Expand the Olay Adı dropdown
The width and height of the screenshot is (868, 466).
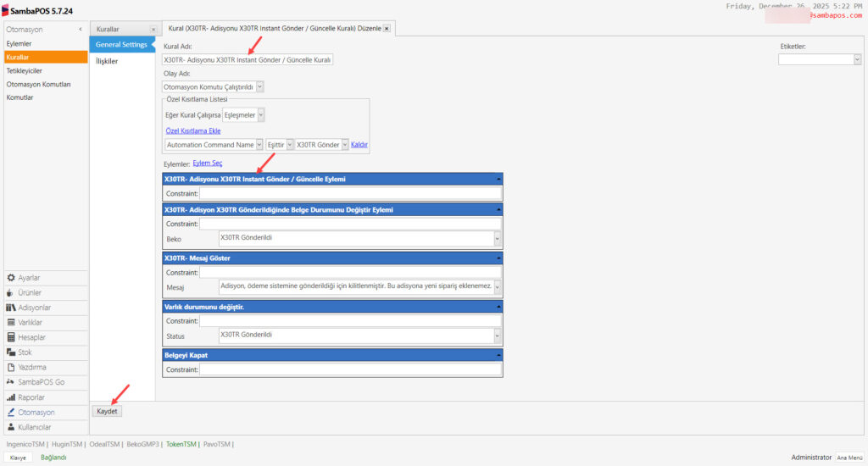click(x=259, y=86)
